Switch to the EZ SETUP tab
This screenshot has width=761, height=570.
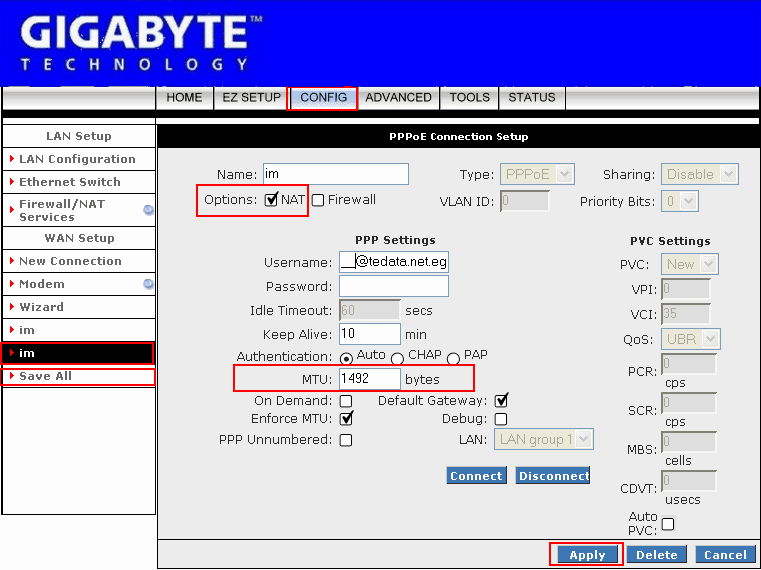point(251,98)
